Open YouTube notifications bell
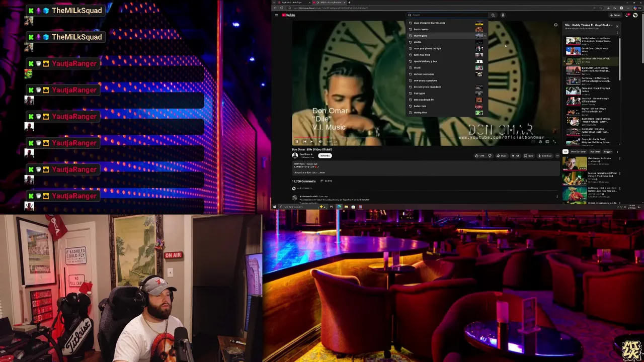644x362 pixels. pyautogui.click(x=627, y=15)
